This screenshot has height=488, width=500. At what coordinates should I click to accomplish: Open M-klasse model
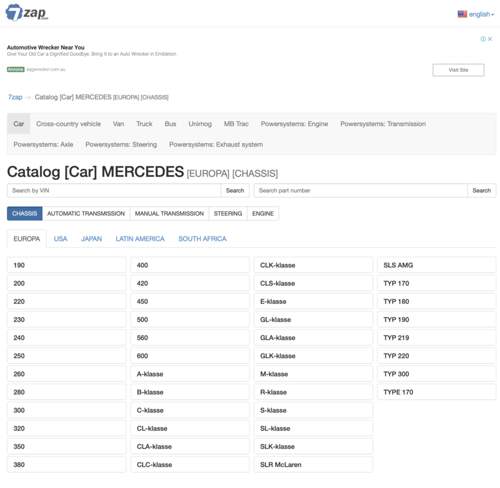[313, 374]
